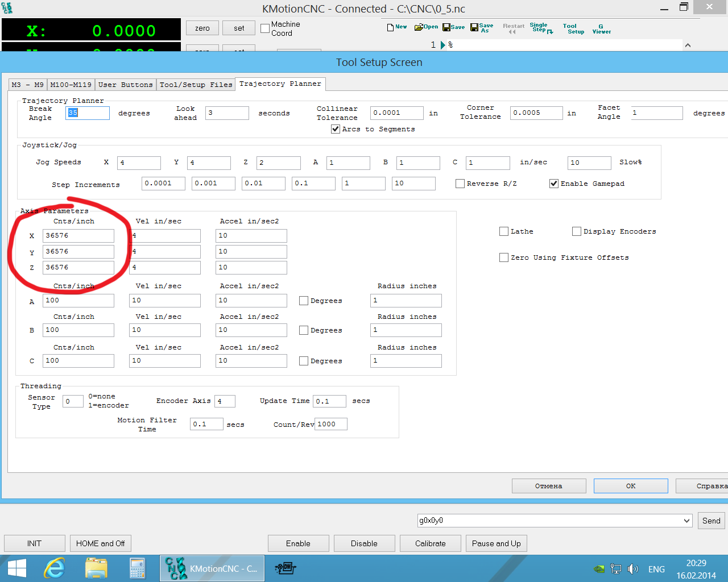This screenshot has width=728, height=582.
Task: Open the Windows Start menu
Action: click(x=17, y=568)
